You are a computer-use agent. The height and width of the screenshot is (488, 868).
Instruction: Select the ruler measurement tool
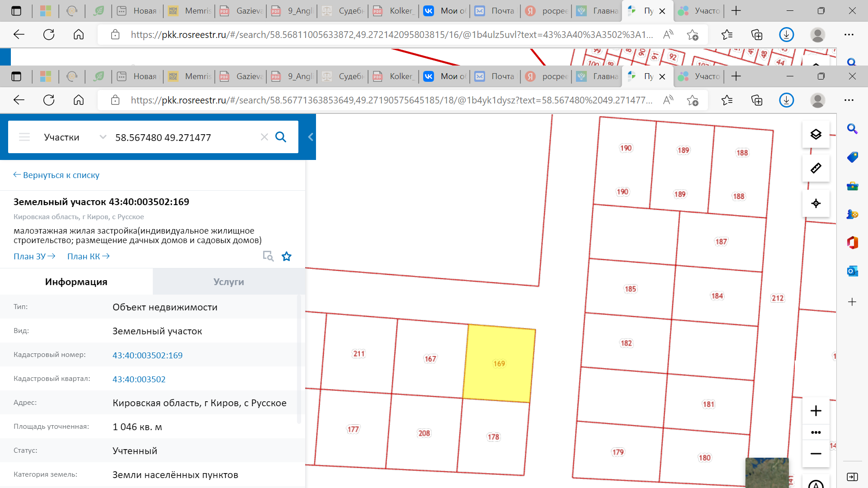click(816, 169)
